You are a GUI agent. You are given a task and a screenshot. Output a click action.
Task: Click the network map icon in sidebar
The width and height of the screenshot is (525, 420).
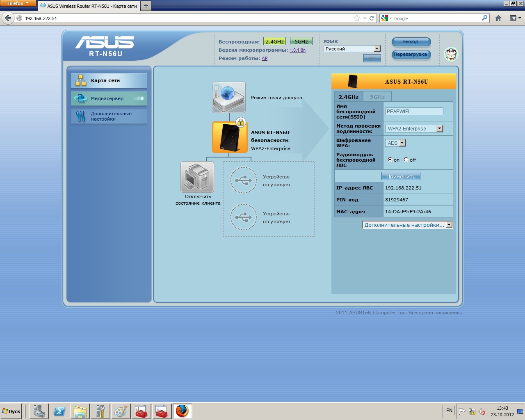point(81,80)
